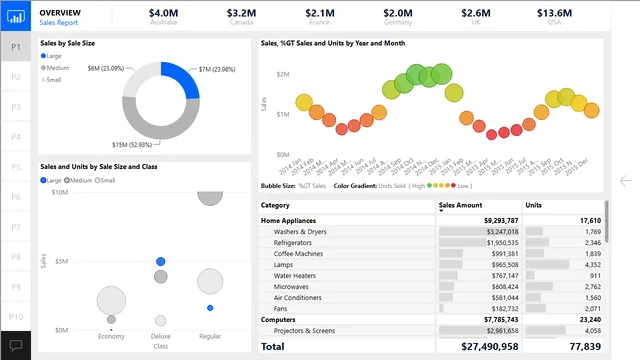Click the small blue bubble above Regular
This screenshot has width=640, height=360.
pos(210,308)
